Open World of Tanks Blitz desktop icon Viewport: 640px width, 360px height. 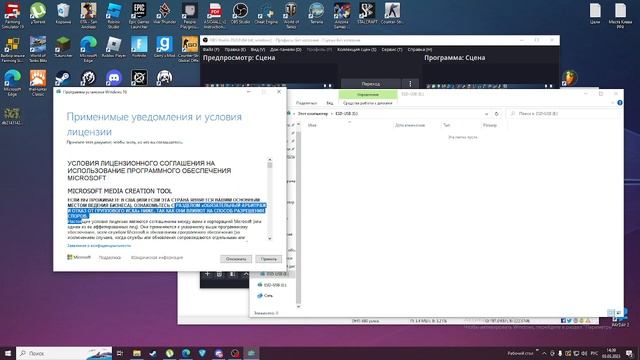pyautogui.click(x=38, y=49)
